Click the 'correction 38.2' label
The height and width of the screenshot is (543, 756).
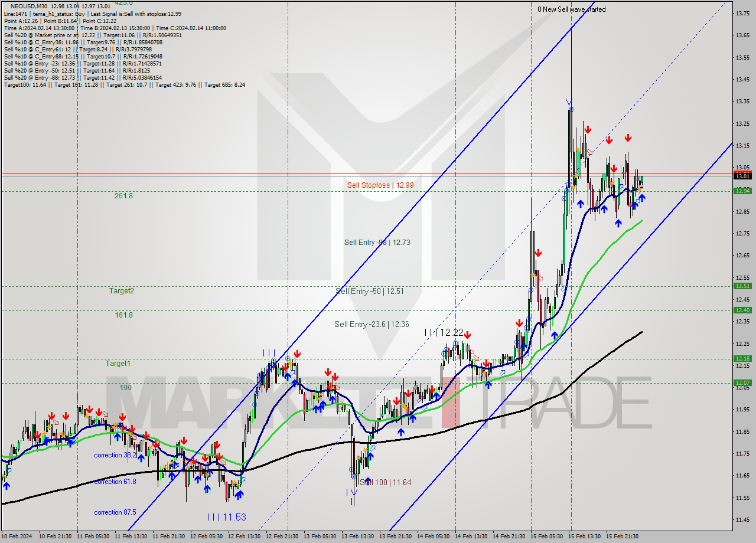click(x=115, y=455)
